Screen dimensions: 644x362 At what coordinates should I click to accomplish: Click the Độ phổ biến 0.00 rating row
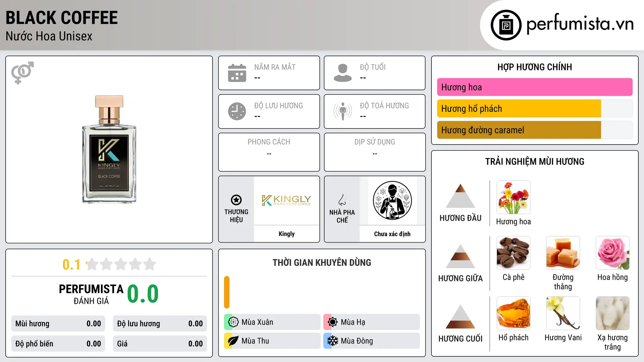(x=58, y=344)
